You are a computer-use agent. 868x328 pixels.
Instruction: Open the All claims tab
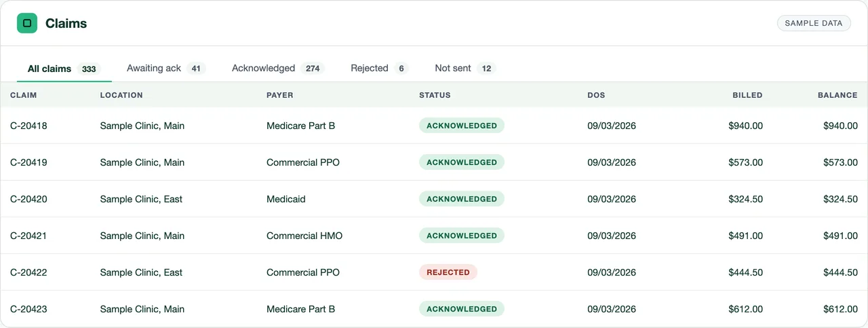[64, 69]
